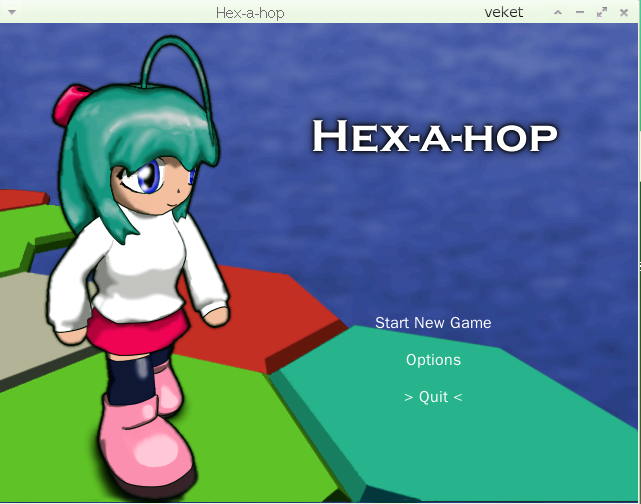641x504 pixels.
Task: Choose the Quit menu entry
Action: click(x=433, y=397)
